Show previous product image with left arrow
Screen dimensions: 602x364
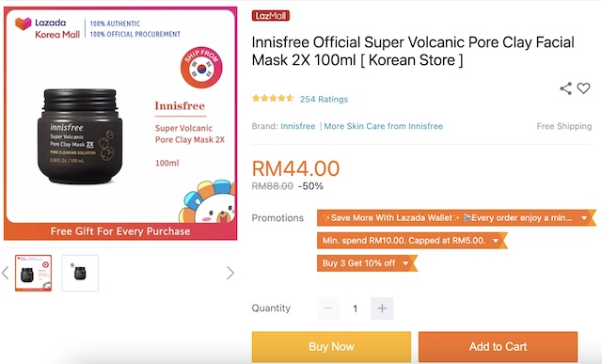(5, 273)
